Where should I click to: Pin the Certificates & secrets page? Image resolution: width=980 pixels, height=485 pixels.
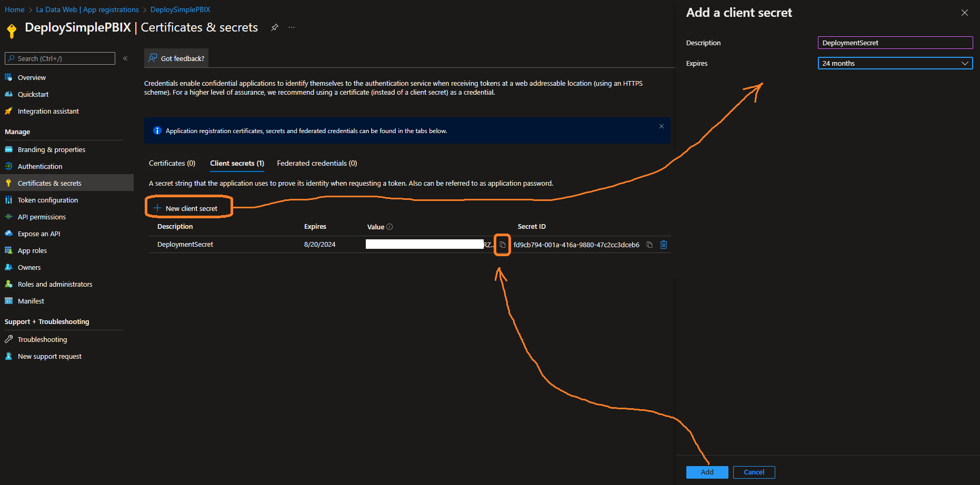274,27
